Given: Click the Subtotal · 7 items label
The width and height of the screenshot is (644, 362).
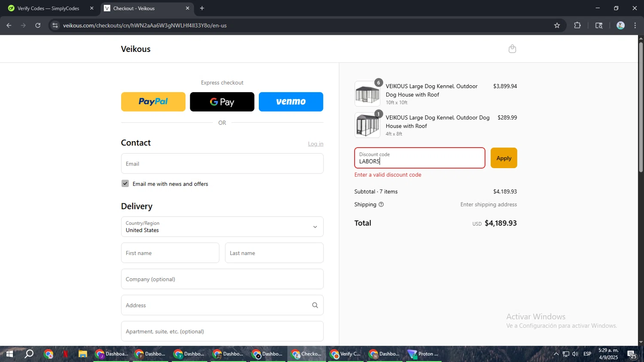Looking at the screenshot, I should click(x=376, y=192).
